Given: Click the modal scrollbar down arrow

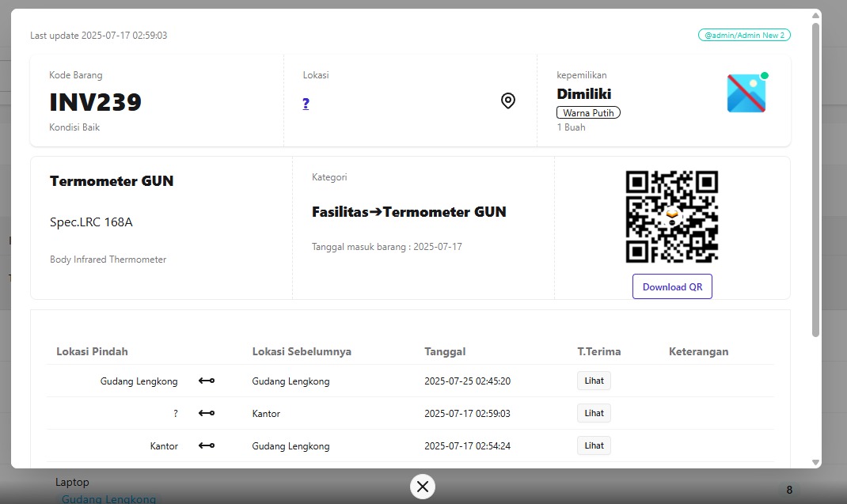Looking at the screenshot, I should tap(815, 462).
